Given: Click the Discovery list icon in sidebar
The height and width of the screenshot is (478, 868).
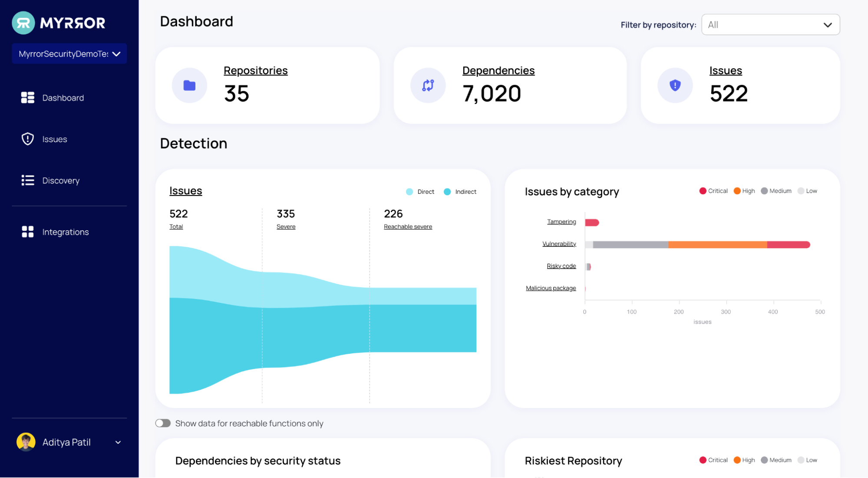Looking at the screenshot, I should pos(28,180).
